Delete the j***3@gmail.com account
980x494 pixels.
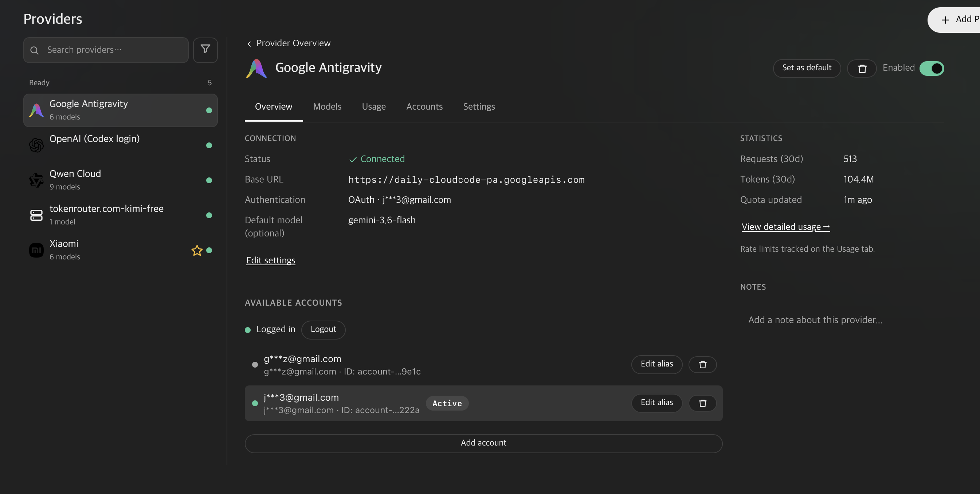(x=703, y=403)
